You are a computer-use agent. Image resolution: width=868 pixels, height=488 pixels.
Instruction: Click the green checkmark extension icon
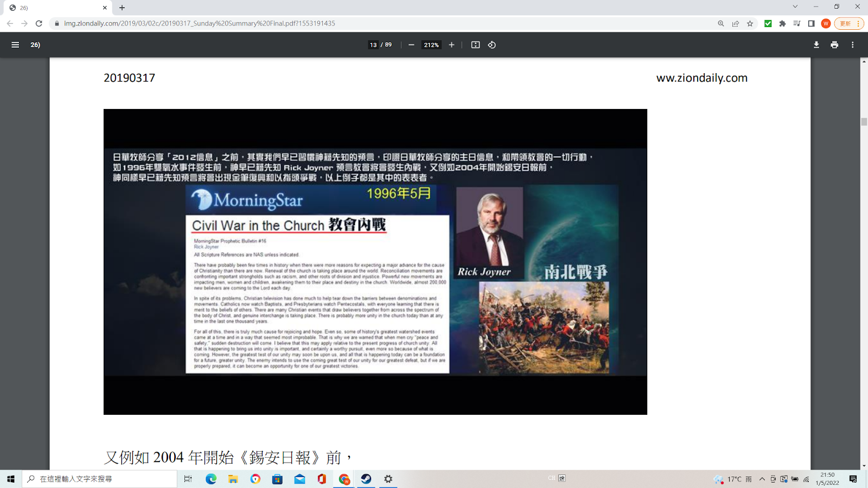coord(768,23)
